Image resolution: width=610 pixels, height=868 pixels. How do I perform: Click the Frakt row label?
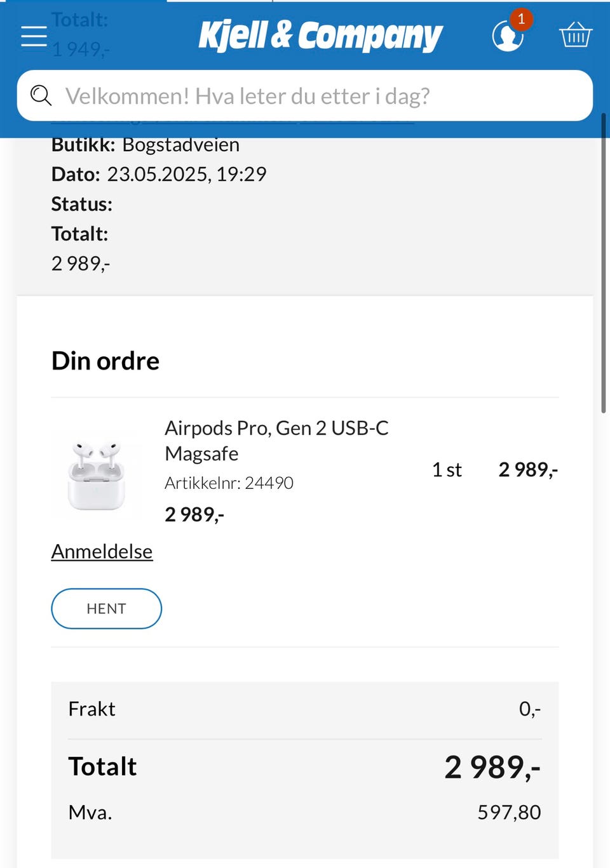92,709
